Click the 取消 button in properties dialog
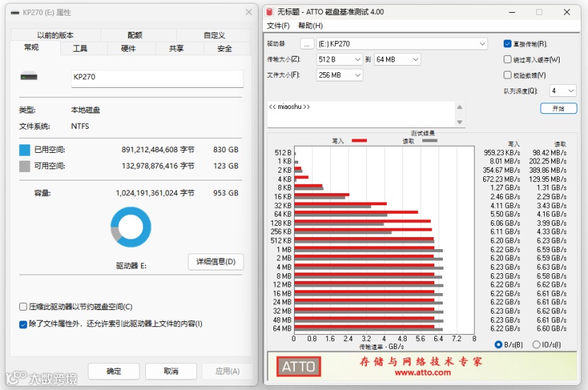588x390 pixels. [171, 372]
